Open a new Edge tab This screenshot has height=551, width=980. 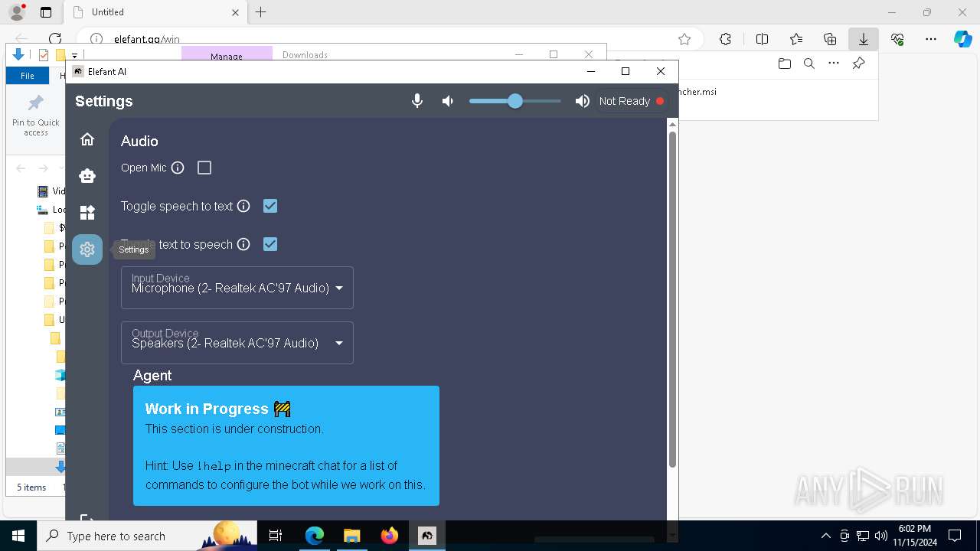tap(261, 12)
